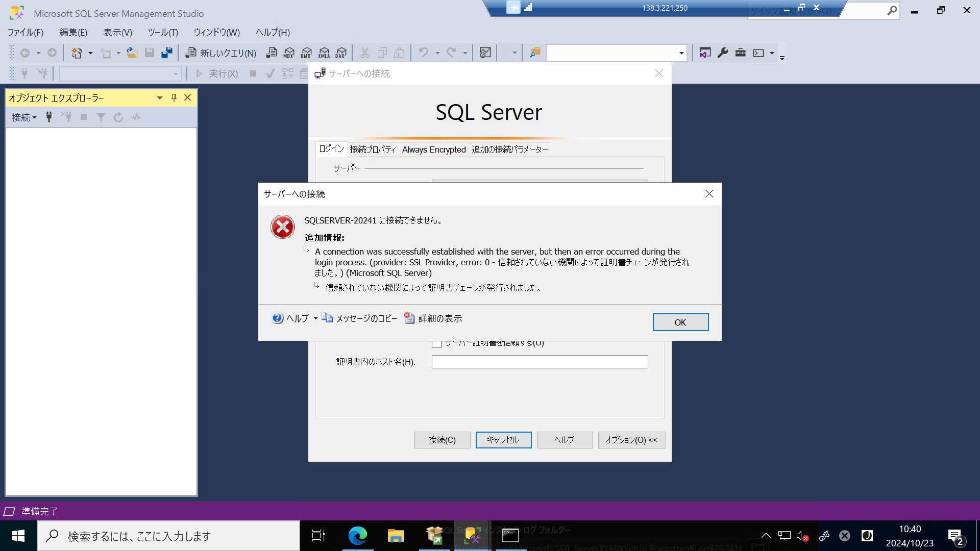Open the Toolbox from the toolbar
Viewport: 980px width, 551px height.
tap(740, 53)
